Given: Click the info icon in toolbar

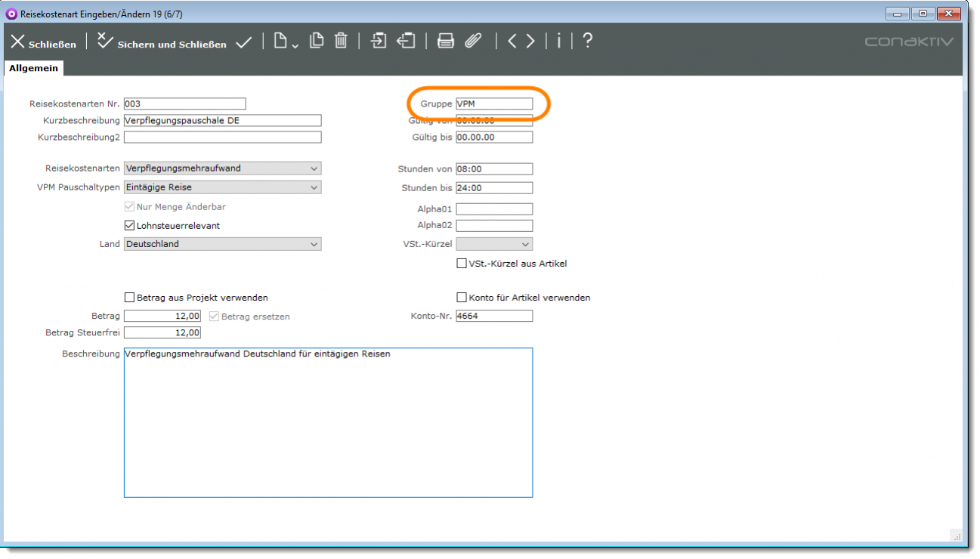Looking at the screenshot, I should point(558,42).
